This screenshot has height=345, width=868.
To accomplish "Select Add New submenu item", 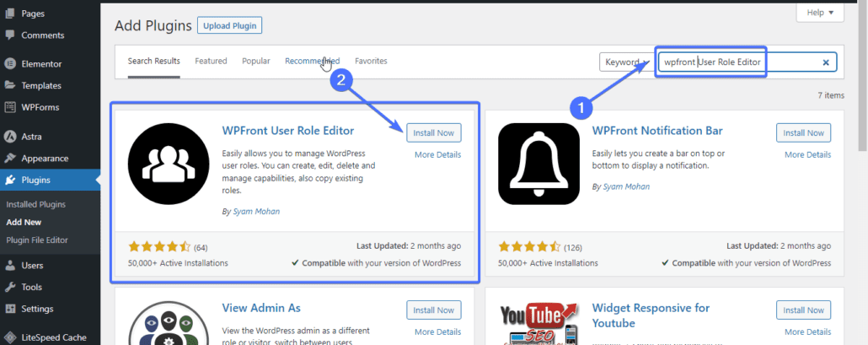I will tap(24, 222).
